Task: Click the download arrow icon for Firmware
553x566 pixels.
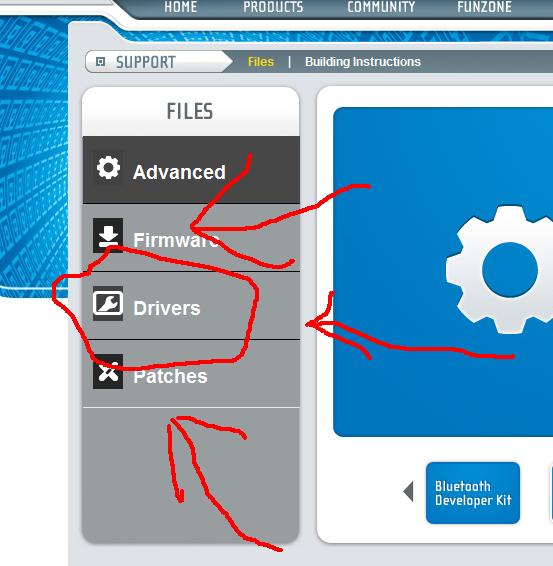Action: [108, 235]
